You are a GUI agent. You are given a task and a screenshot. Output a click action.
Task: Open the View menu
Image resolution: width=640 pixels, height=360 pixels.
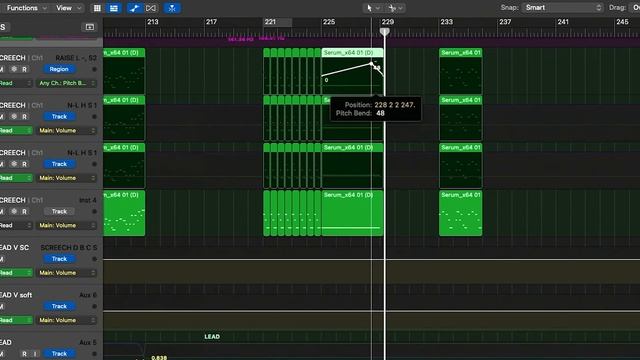[69, 8]
